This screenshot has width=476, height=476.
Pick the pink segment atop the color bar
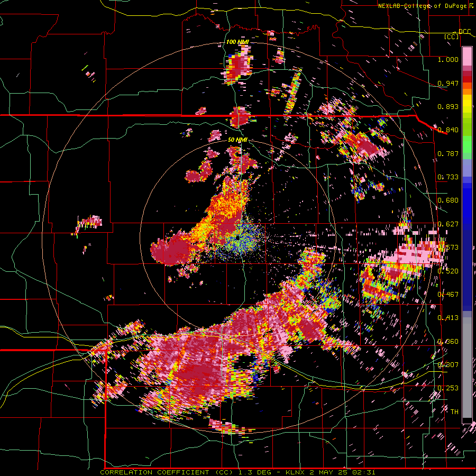[467, 56]
